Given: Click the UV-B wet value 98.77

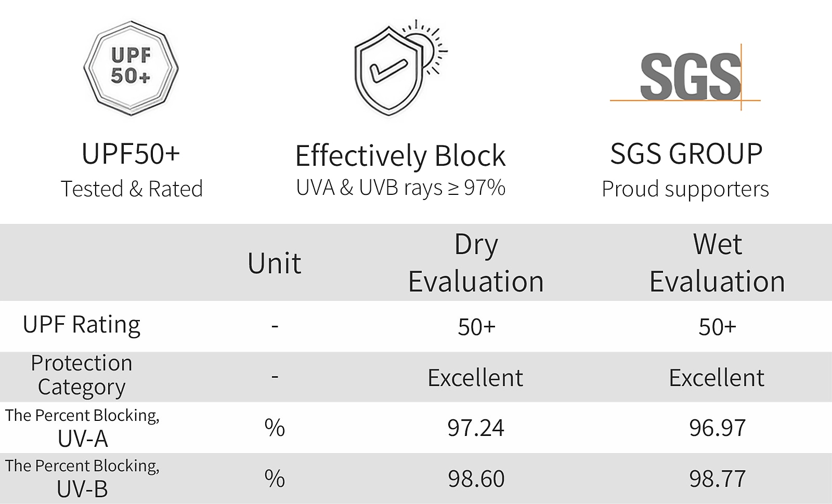Looking at the screenshot, I should click(x=717, y=479).
